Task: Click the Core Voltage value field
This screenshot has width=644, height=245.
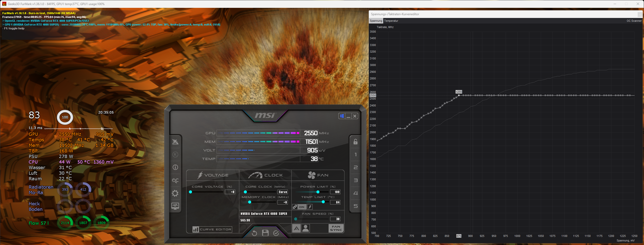Action: tap(230, 192)
